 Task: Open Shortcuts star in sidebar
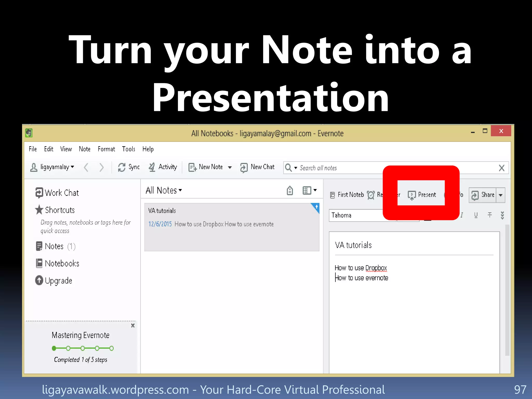[39, 210]
